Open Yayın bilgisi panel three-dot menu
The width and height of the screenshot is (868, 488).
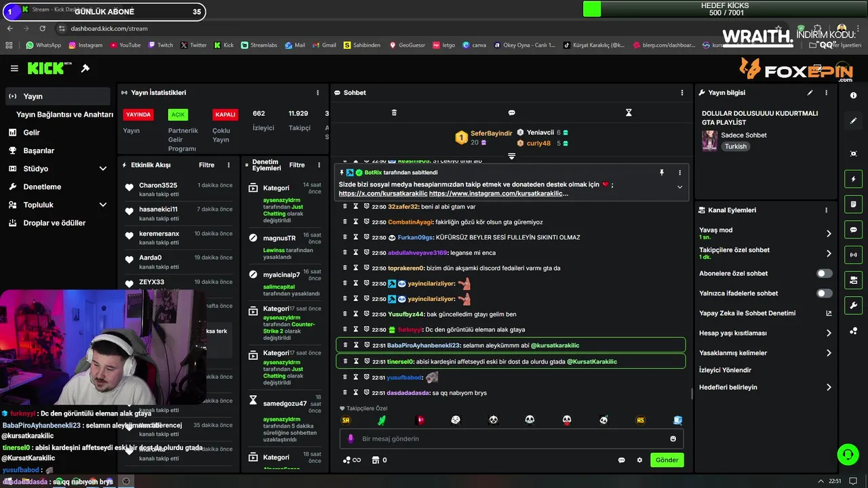click(826, 93)
